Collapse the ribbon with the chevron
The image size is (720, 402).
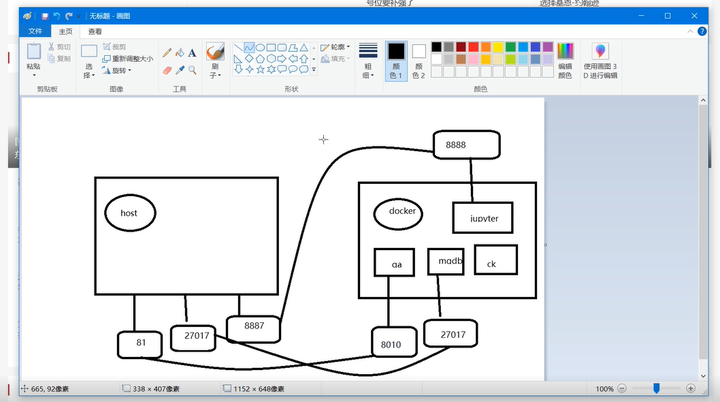[x=690, y=31]
